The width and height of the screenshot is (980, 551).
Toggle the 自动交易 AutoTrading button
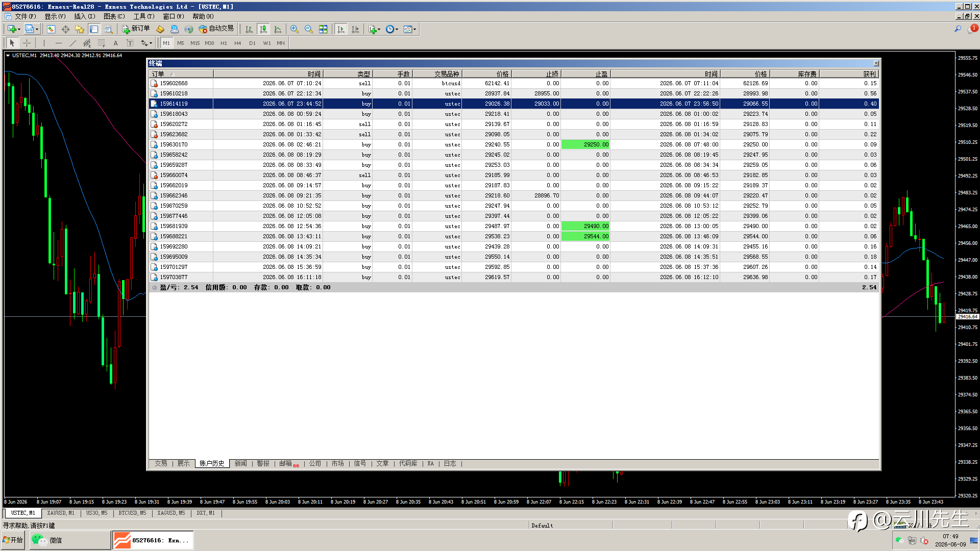coord(216,29)
